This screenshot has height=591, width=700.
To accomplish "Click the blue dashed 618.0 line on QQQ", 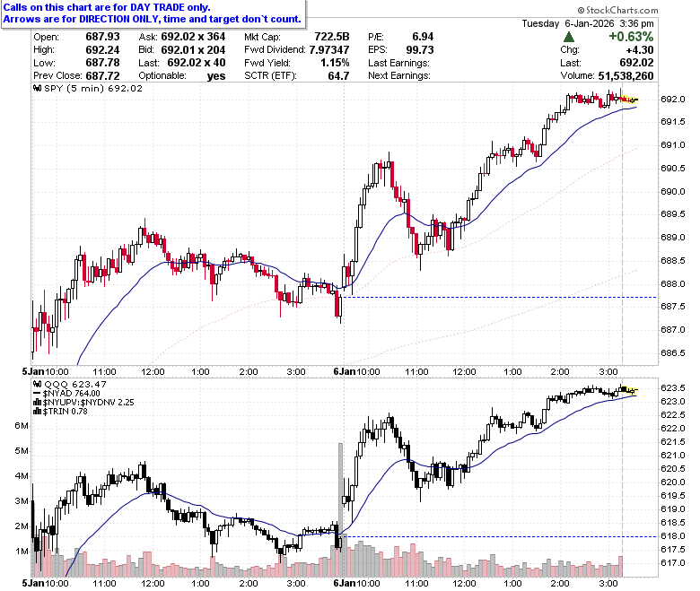I will point(499,536).
